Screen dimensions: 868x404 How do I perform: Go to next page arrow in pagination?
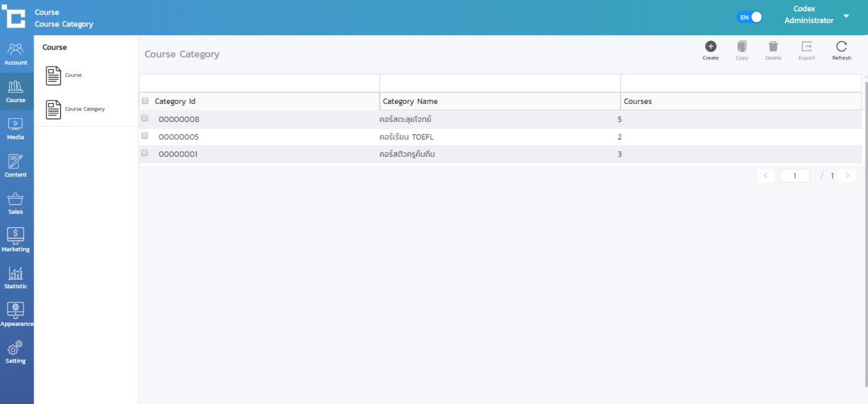point(847,176)
